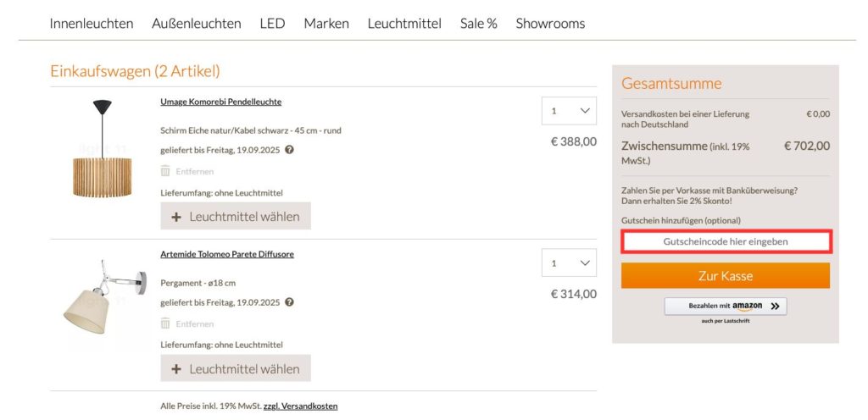Show delivery info for Umage Komorebi

click(x=289, y=150)
